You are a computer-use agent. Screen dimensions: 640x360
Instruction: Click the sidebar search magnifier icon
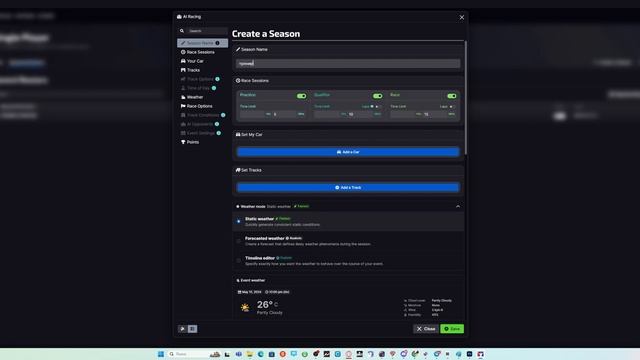pos(182,31)
